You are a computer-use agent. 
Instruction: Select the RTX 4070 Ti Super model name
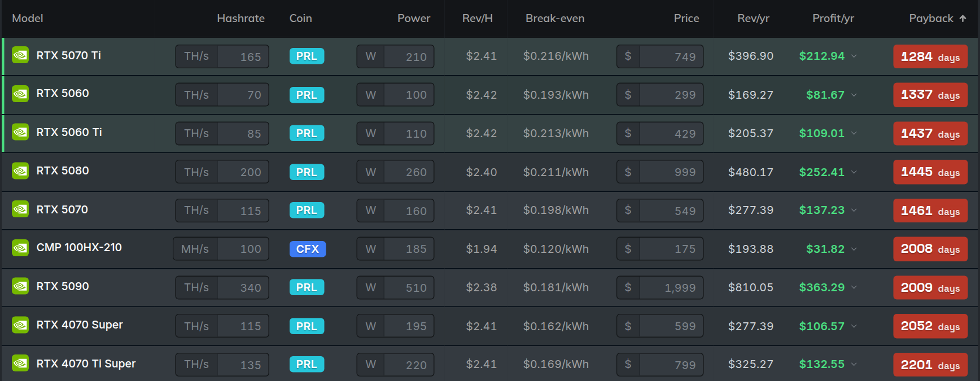(86, 364)
